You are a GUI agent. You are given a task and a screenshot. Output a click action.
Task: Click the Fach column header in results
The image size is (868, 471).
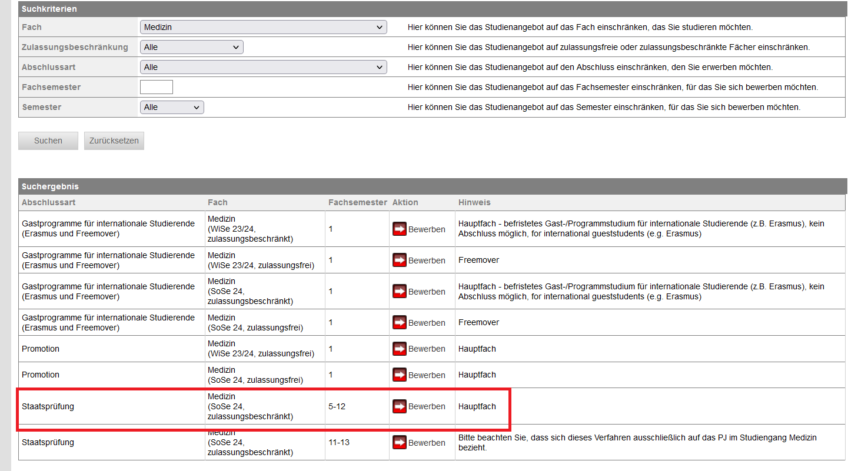218,202
